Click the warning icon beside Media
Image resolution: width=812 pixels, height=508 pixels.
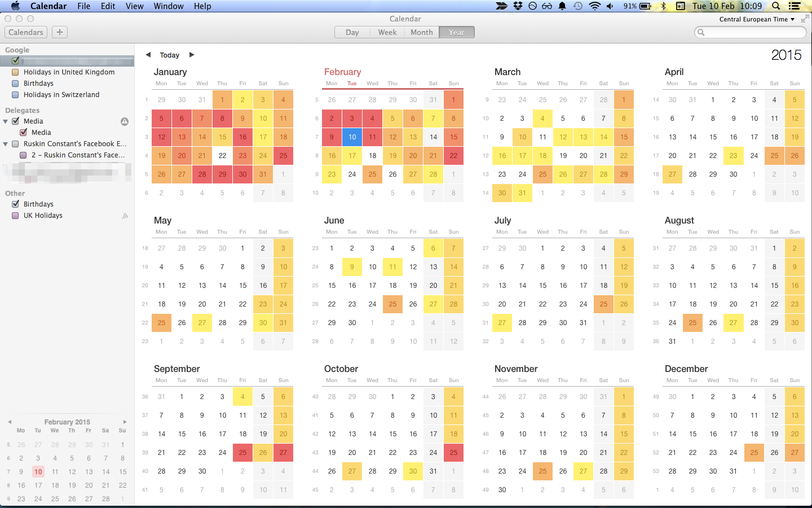pyautogui.click(x=125, y=121)
